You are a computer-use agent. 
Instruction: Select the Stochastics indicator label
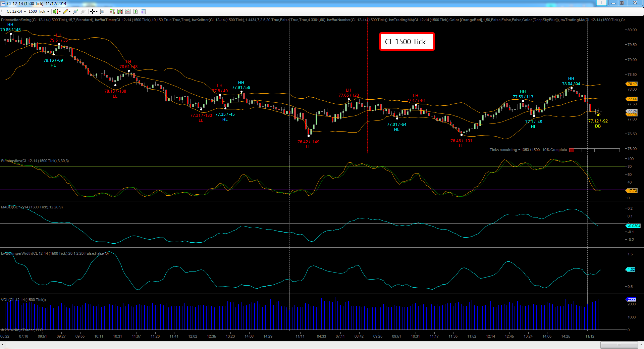(35, 161)
